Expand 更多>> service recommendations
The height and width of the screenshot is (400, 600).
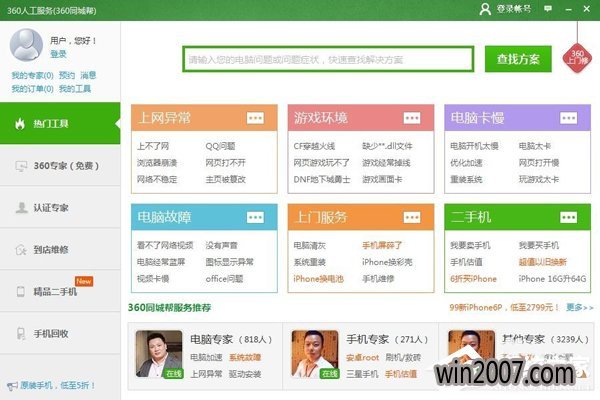point(580,307)
